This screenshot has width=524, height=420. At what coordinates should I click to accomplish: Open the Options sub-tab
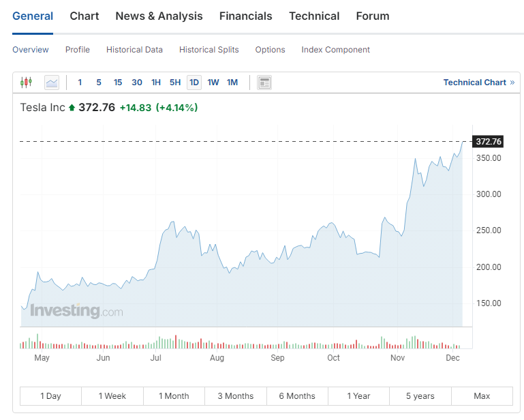(x=270, y=50)
